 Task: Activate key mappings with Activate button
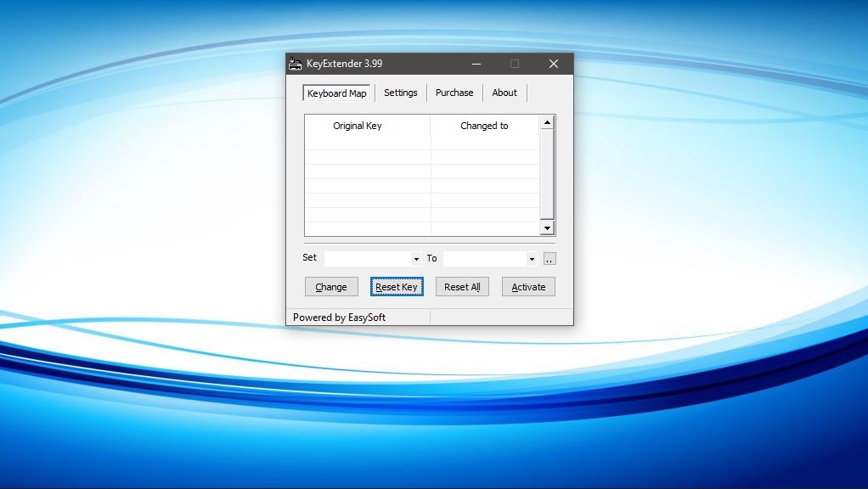click(528, 286)
